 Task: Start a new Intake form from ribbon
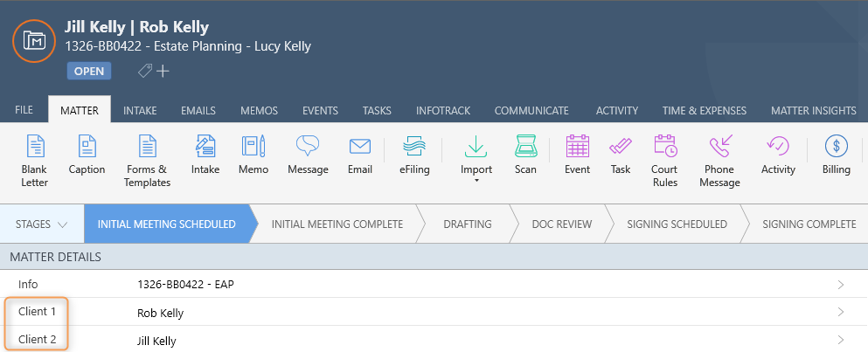coord(205,155)
